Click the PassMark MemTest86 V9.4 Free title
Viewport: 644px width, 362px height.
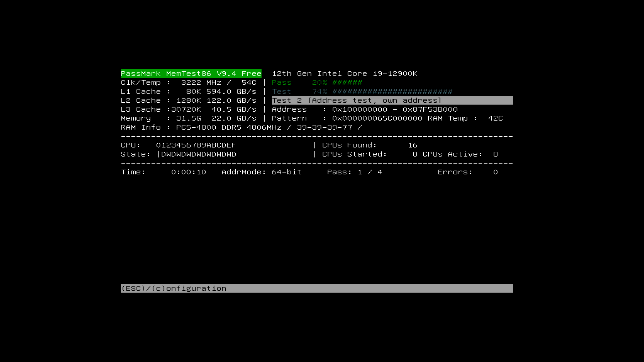[x=191, y=73]
